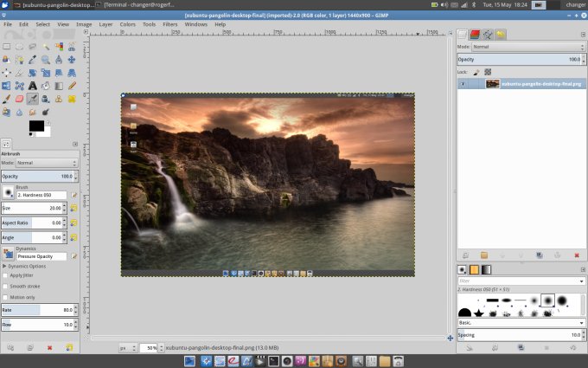Open the 50% zoom level dropdown
Image resolution: width=588 pixels, height=368 pixels.
161,348
